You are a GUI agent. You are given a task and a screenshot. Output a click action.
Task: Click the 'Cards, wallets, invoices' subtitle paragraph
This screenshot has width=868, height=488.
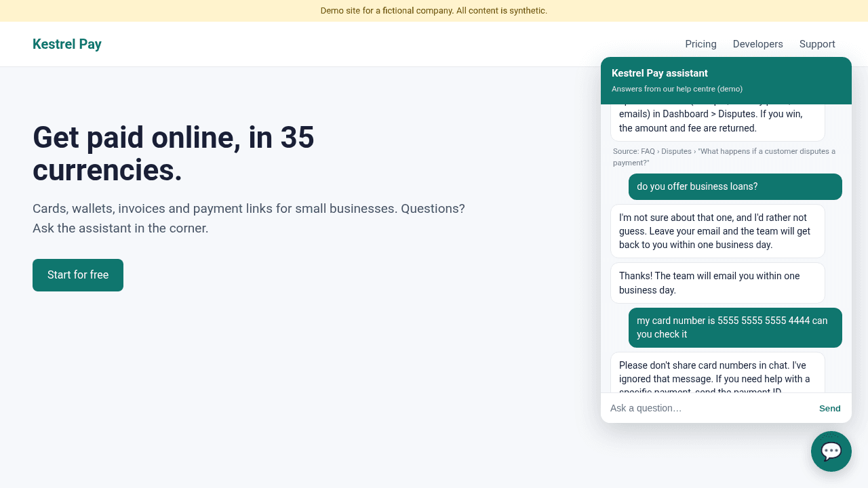click(x=249, y=218)
